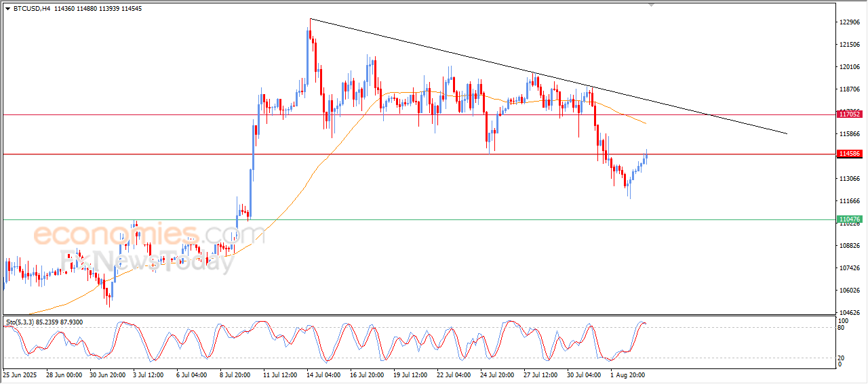The image size is (868, 384).
Task: Click the 120106 price axis label
Action: pos(850,67)
